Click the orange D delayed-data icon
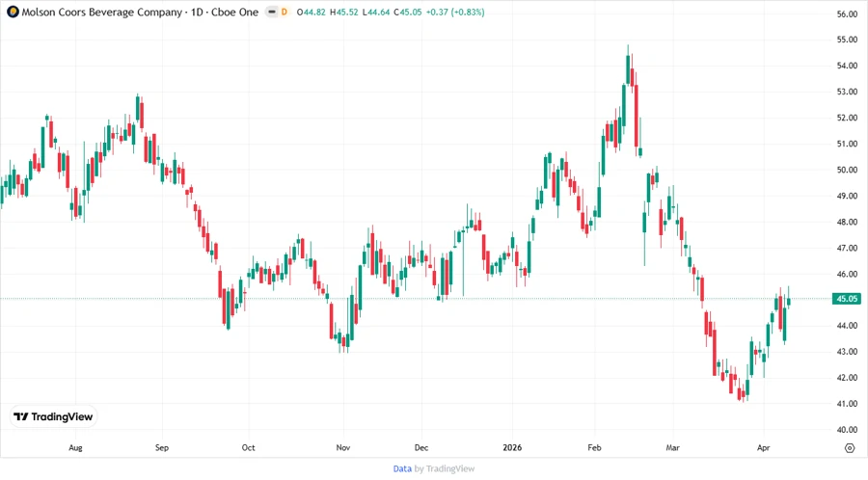 click(284, 12)
